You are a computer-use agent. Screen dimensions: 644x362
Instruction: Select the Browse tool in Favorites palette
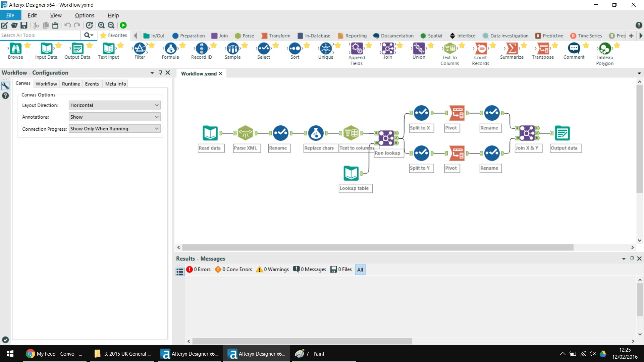point(15,49)
